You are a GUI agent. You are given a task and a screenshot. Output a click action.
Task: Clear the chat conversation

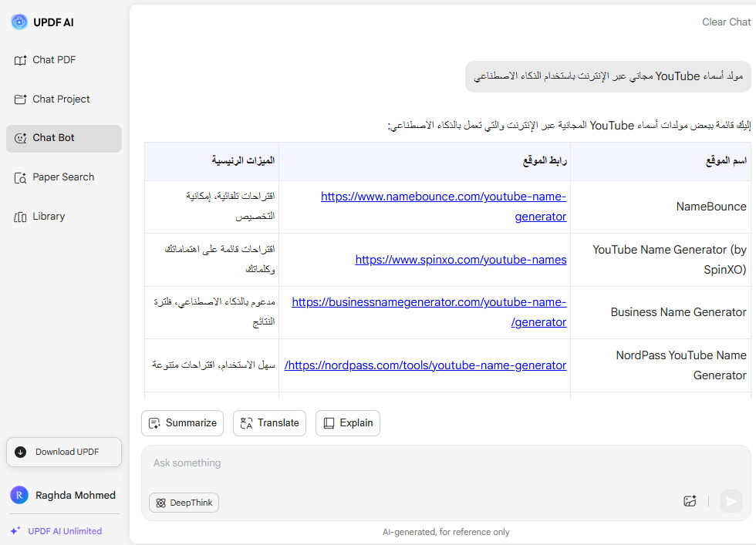726,22
